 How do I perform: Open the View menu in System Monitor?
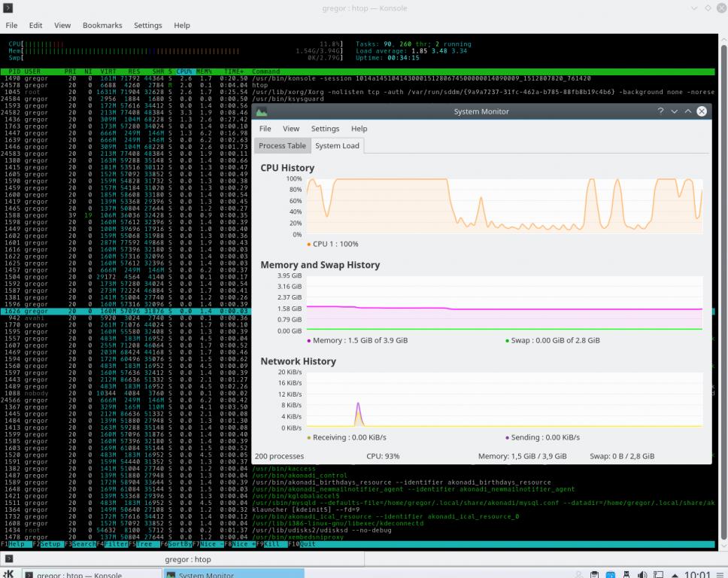(x=290, y=129)
